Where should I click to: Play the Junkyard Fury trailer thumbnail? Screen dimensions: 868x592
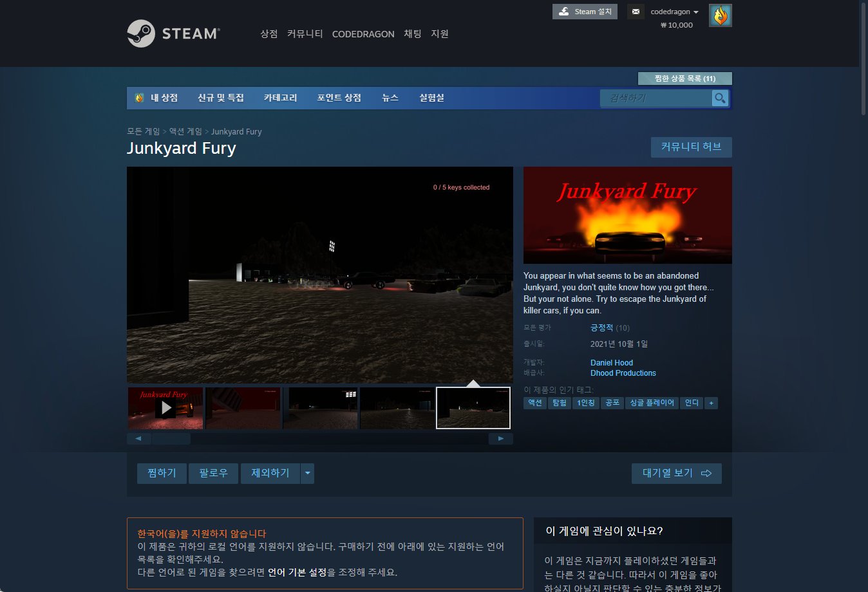[x=165, y=408]
